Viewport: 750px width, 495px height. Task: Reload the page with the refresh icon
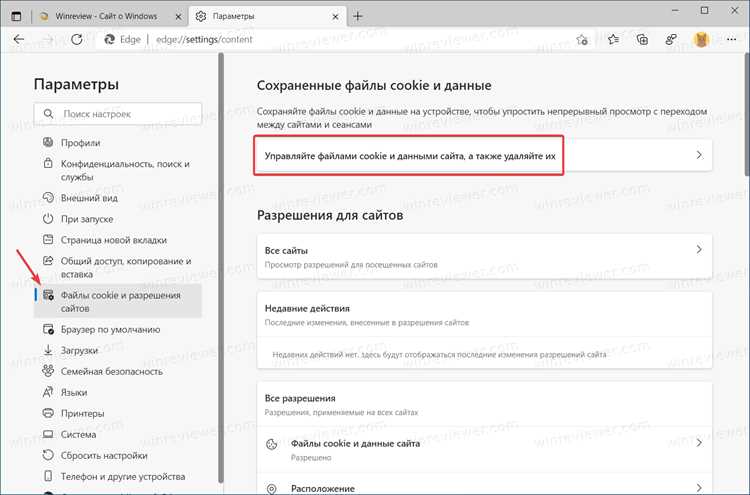point(77,40)
